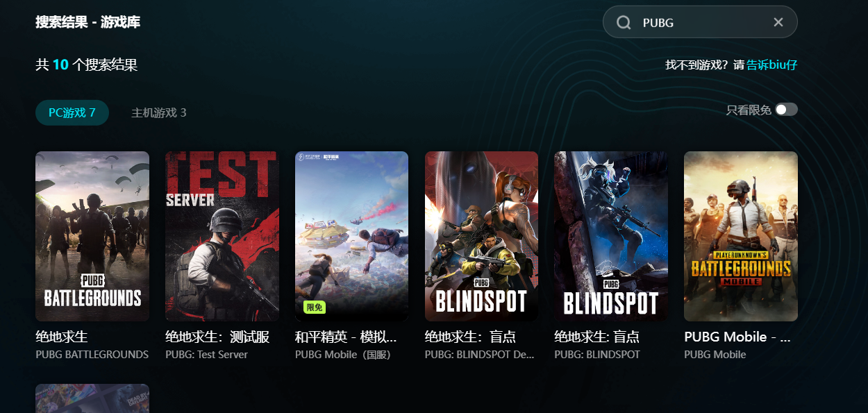
Task: Click the 搜索结果 - 游戏库 heading
Action: 88,22
